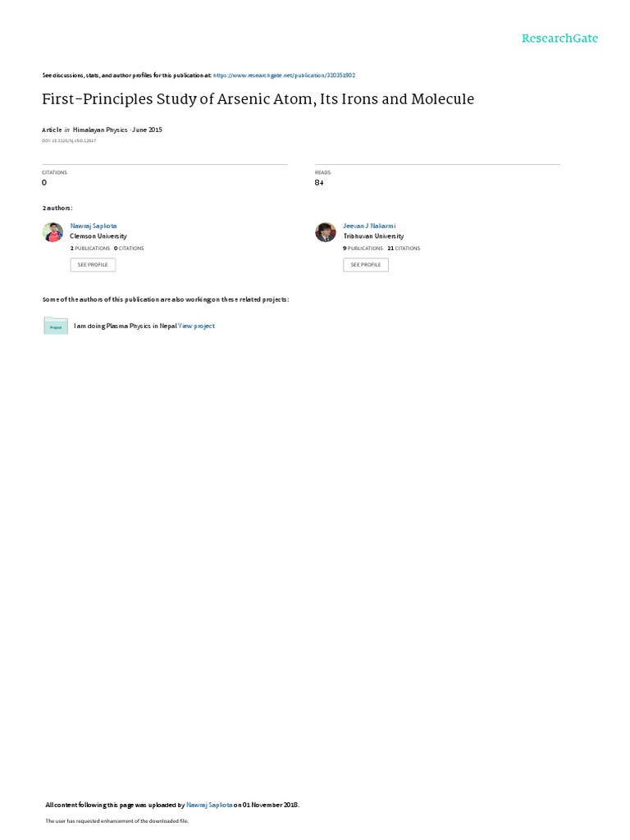Click the READS count value
This screenshot has height=840, width=630.
(x=319, y=183)
